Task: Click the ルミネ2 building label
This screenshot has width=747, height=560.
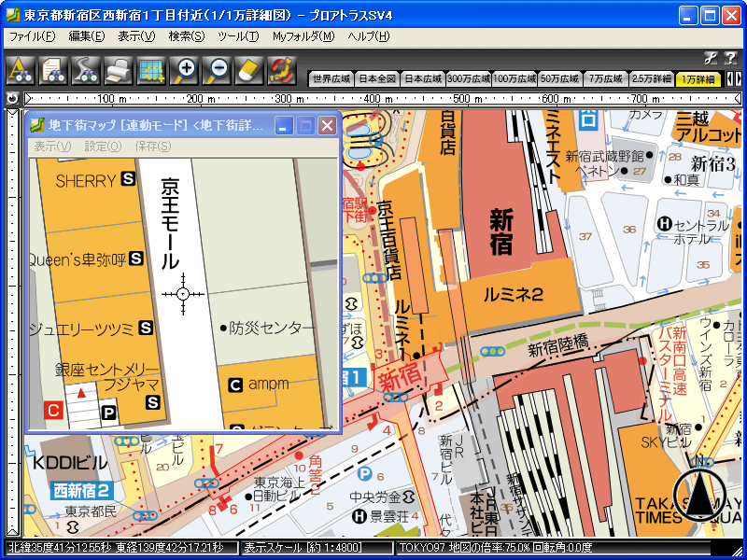Action: pos(513,295)
